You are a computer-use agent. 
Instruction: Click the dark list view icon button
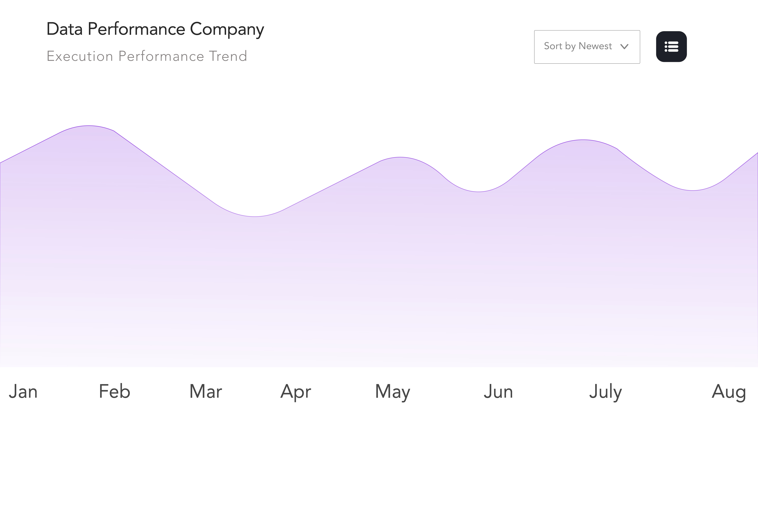(x=671, y=47)
